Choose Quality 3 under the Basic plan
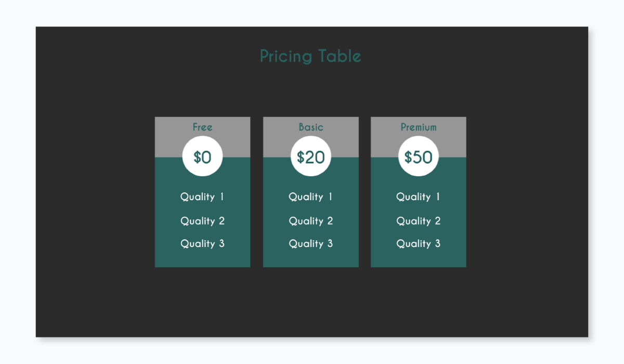The image size is (624, 364). pos(311,243)
